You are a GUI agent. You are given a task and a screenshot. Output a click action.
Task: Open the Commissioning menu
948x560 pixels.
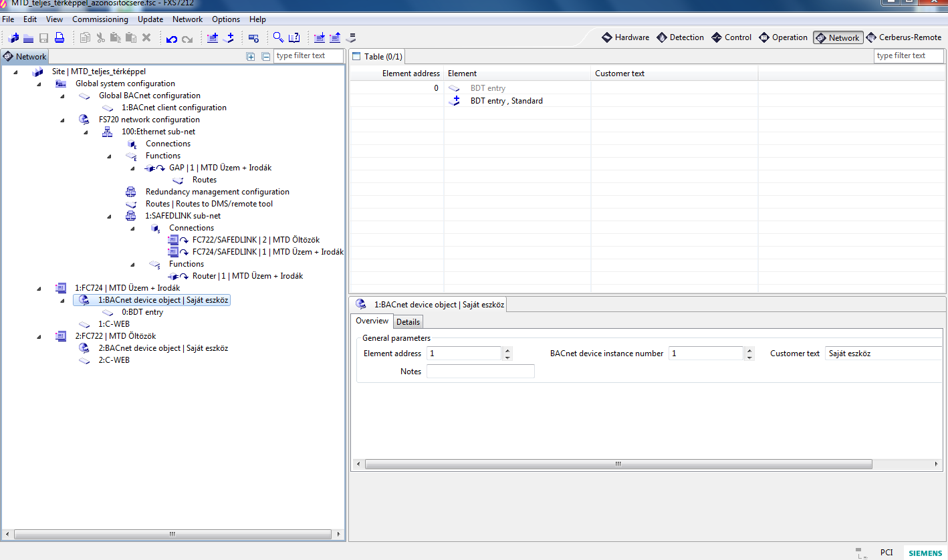point(100,19)
